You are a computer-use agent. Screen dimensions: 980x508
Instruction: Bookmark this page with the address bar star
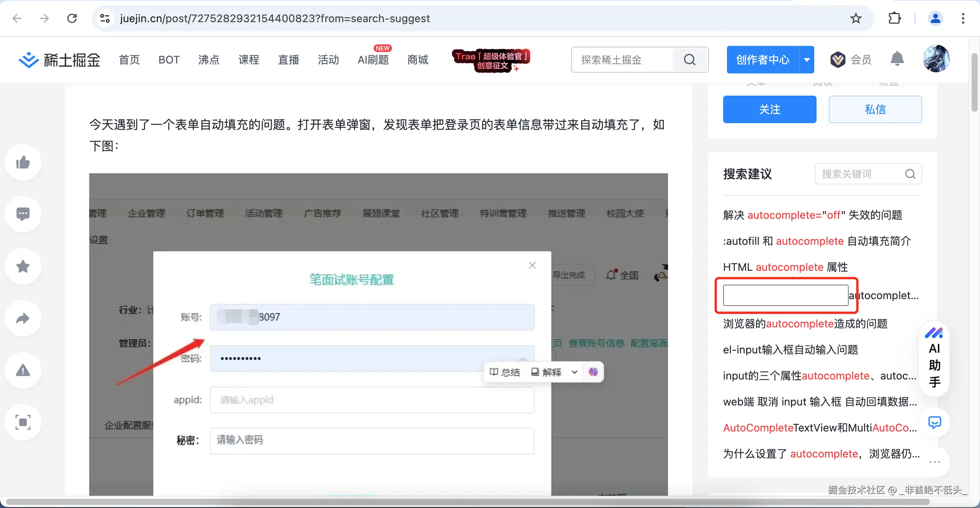click(x=856, y=18)
